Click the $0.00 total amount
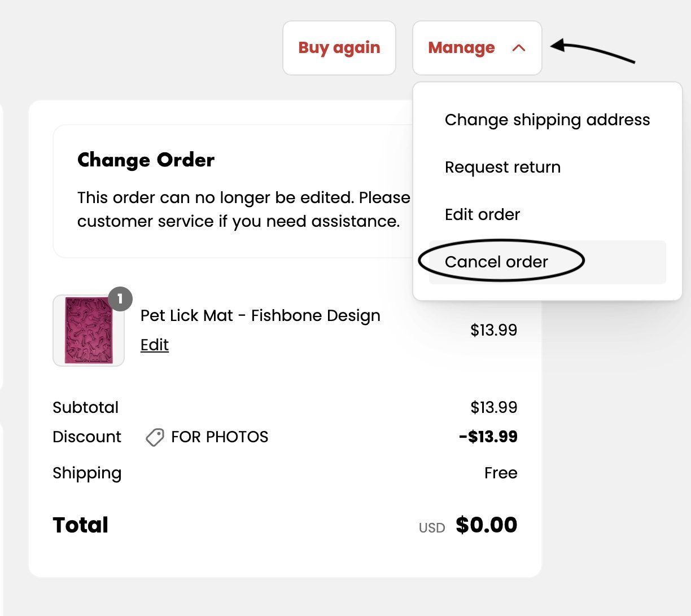This screenshot has height=616, width=691. pyautogui.click(x=487, y=525)
